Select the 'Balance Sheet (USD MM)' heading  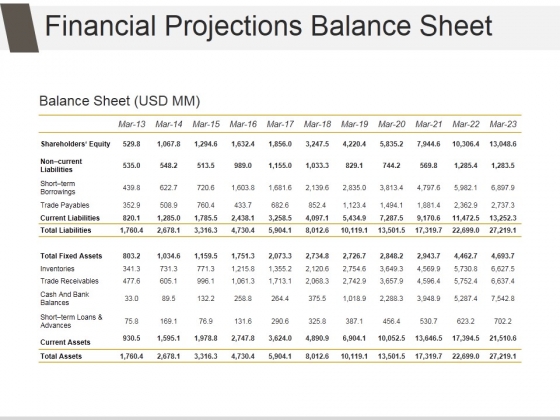(x=120, y=101)
